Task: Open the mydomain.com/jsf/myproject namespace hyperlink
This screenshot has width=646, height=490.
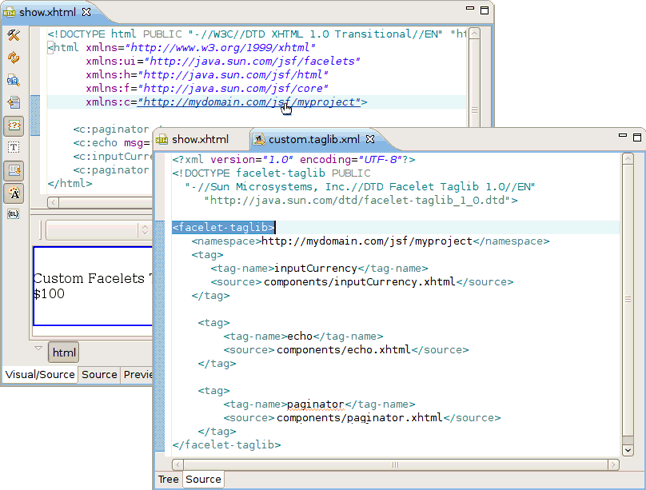Action: pos(250,102)
